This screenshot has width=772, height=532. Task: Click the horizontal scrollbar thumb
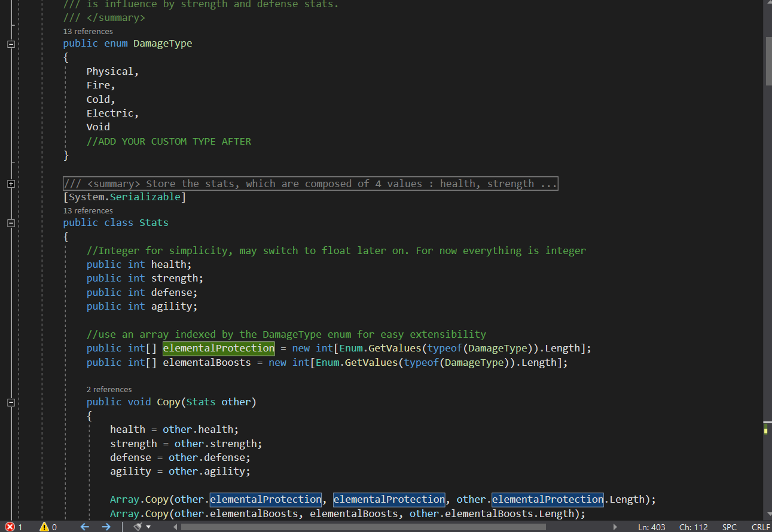pos(363,527)
